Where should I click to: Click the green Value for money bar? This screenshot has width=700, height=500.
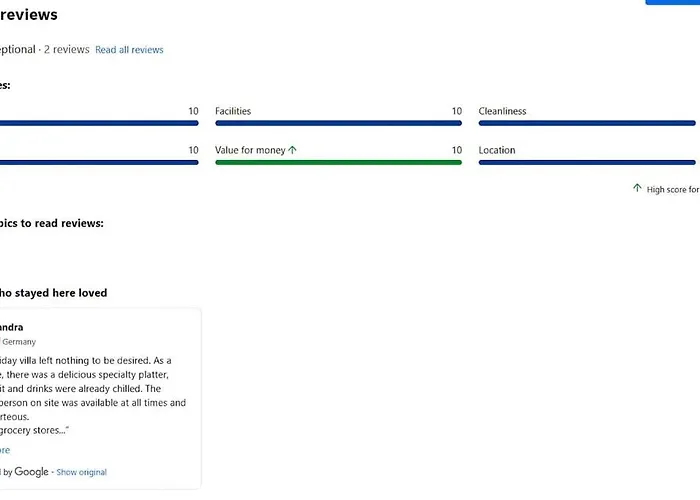click(338, 162)
